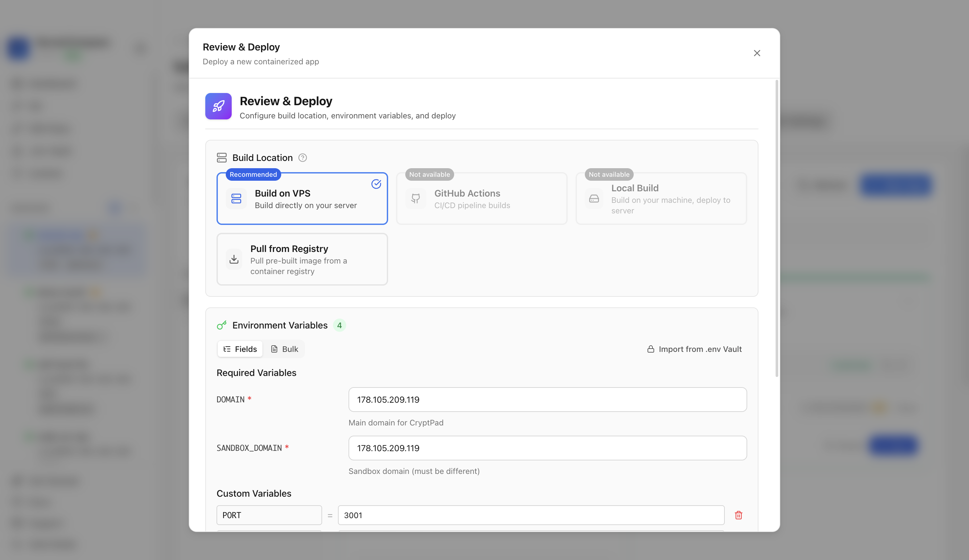Open the Build Location help tooltip icon
The width and height of the screenshot is (969, 560).
[303, 158]
